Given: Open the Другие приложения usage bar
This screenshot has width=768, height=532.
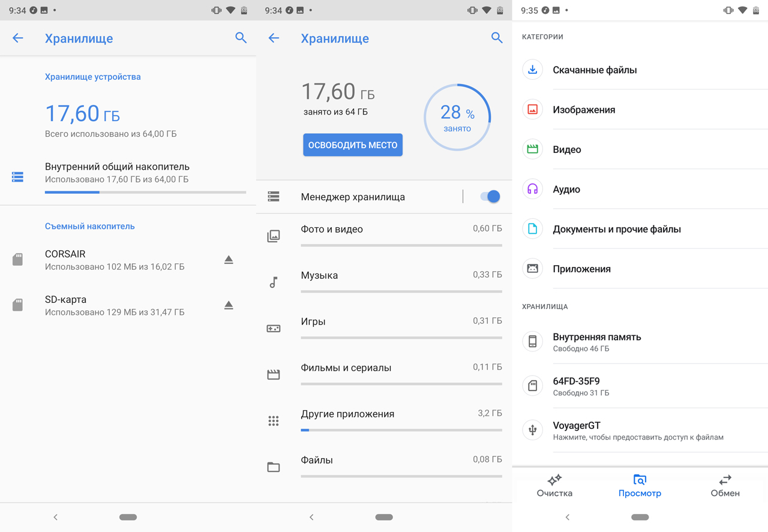Looking at the screenshot, I should [401, 430].
